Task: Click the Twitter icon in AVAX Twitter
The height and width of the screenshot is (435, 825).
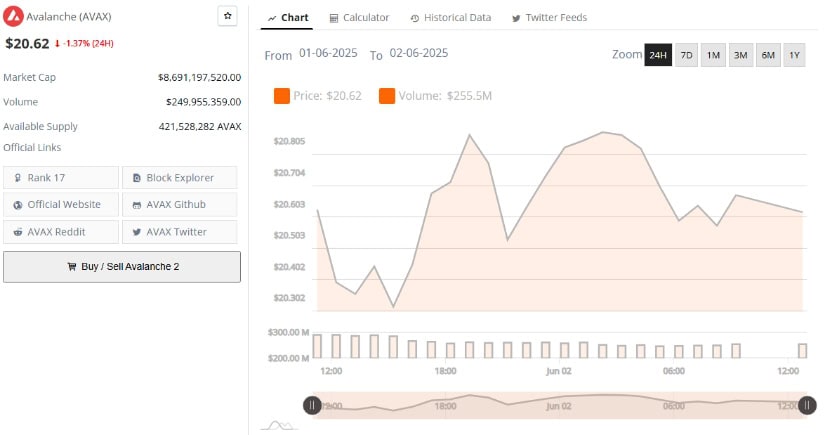Action: pos(136,232)
